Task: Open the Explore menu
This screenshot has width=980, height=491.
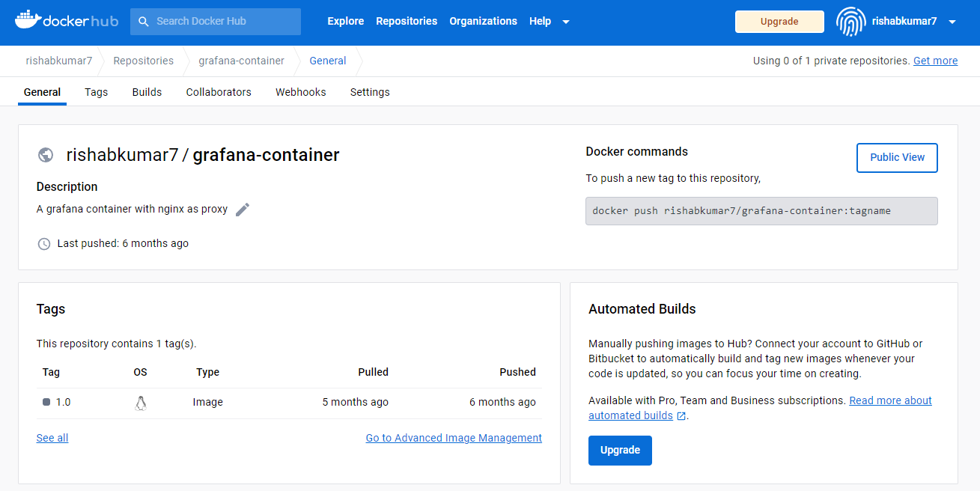Action: tap(346, 21)
